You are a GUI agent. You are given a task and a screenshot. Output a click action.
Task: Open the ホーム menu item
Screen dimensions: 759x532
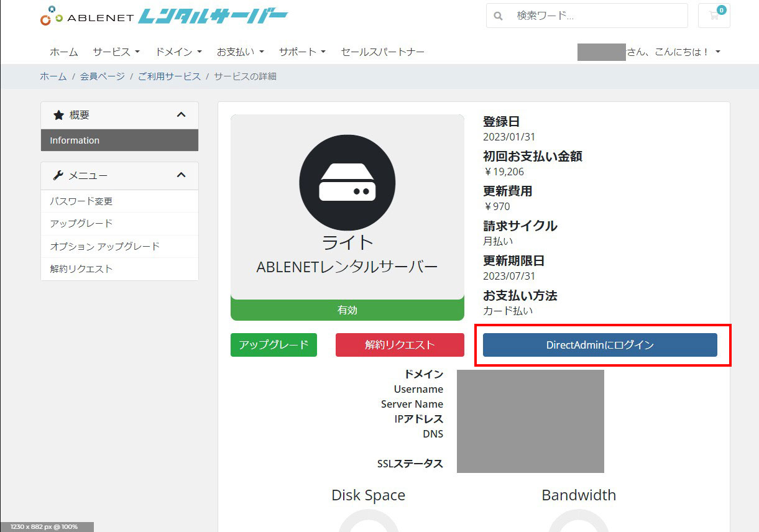click(x=64, y=52)
